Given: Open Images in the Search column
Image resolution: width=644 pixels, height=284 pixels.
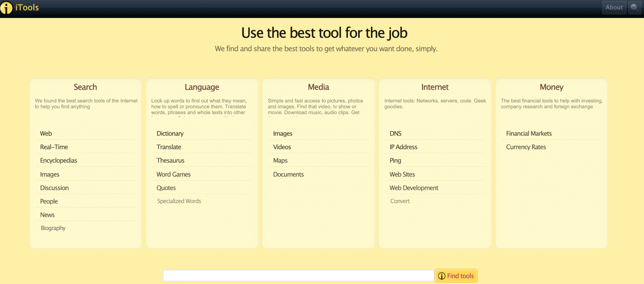Looking at the screenshot, I should point(50,175).
